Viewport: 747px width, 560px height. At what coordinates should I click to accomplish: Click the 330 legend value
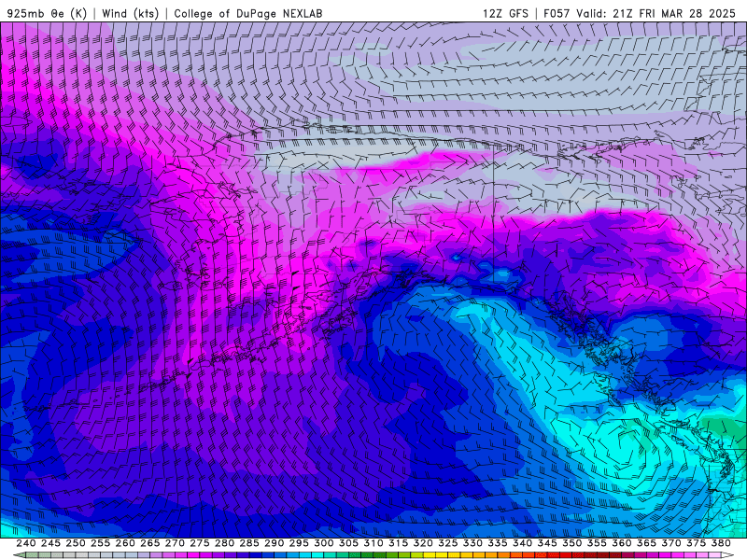[x=472, y=543]
